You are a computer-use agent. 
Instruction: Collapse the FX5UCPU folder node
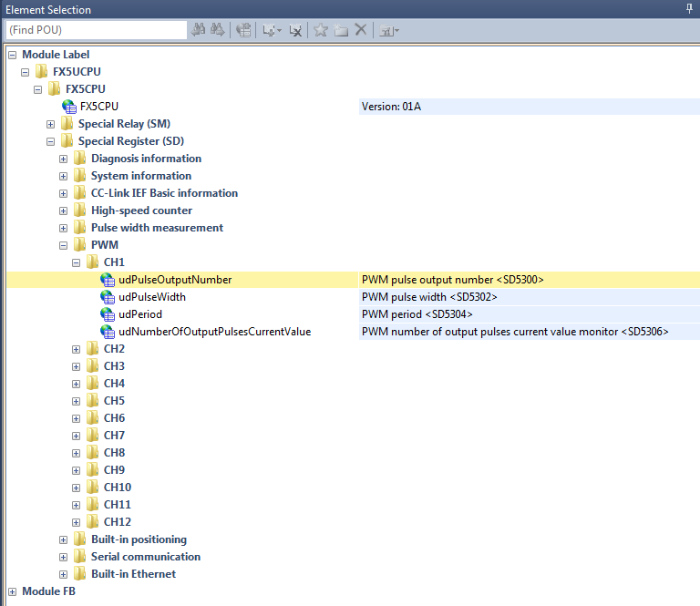point(25,72)
